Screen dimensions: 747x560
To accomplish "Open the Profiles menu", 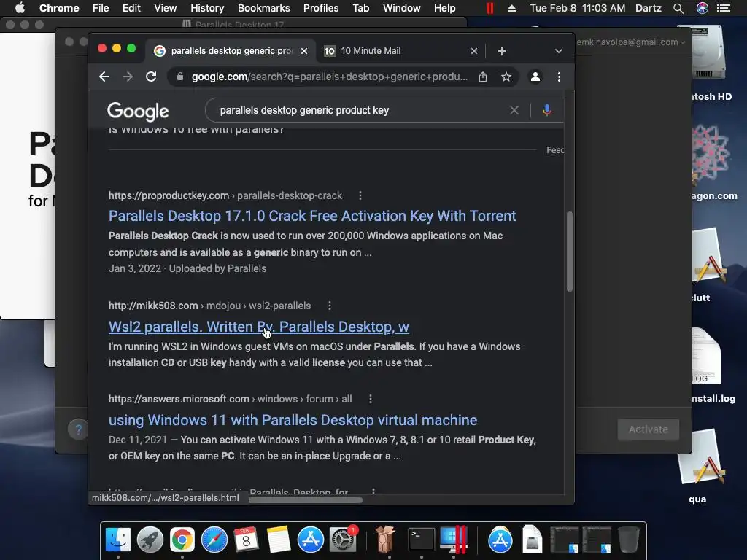I will [x=321, y=8].
